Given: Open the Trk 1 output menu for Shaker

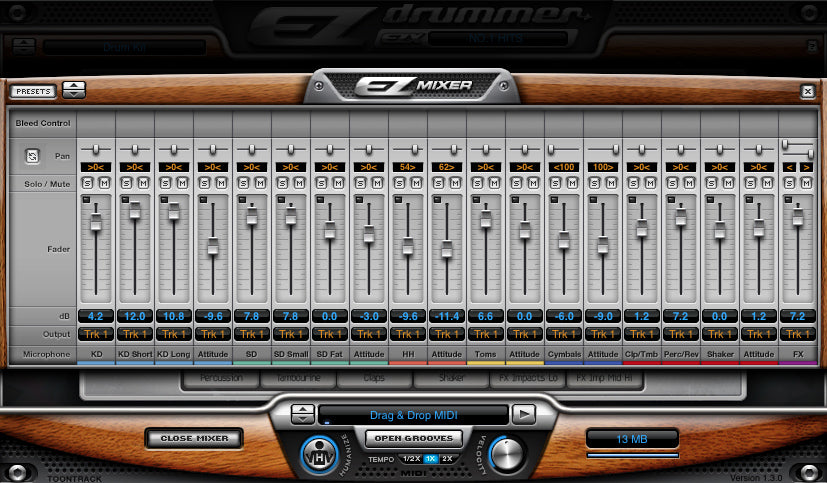Looking at the screenshot, I should pyautogui.click(x=720, y=334).
